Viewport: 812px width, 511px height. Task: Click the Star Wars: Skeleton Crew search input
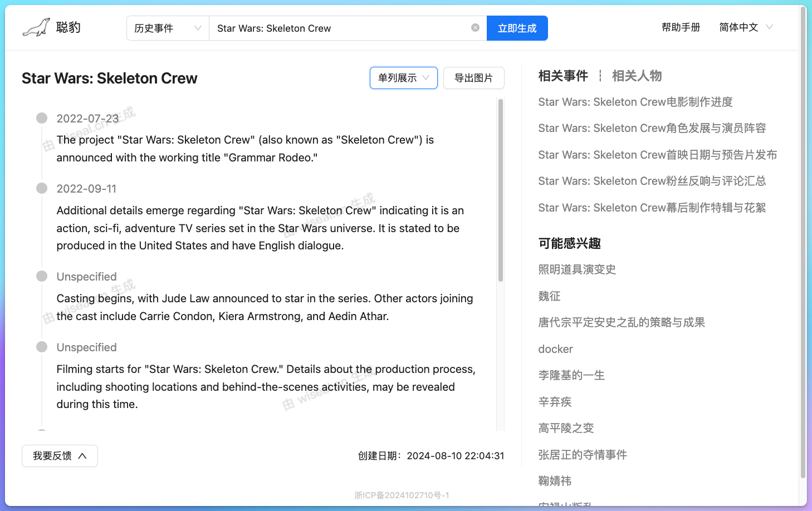pos(341,28)
